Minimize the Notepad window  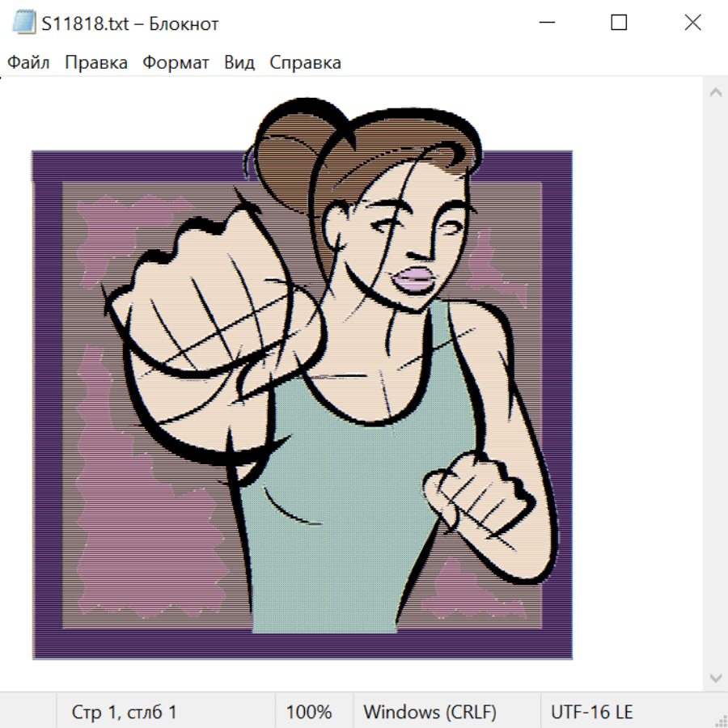(546, 23)
